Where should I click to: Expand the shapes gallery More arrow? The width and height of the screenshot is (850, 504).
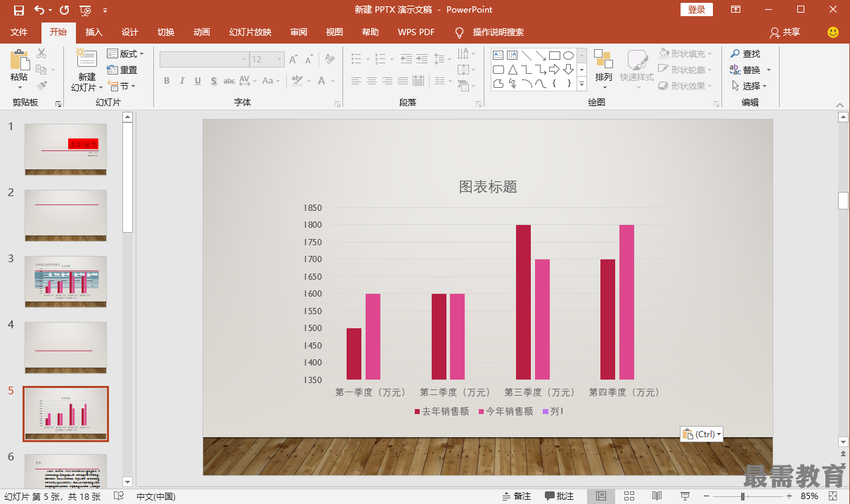pos(581,84)
